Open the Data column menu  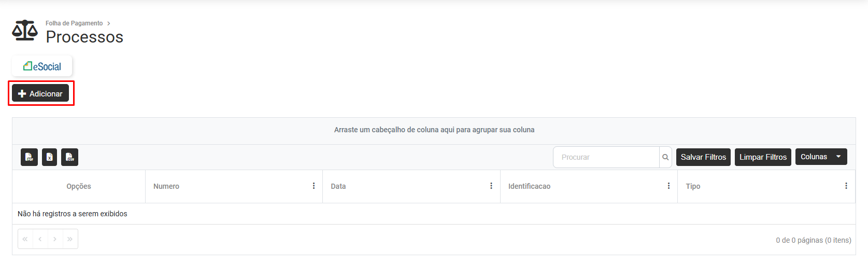491,186
